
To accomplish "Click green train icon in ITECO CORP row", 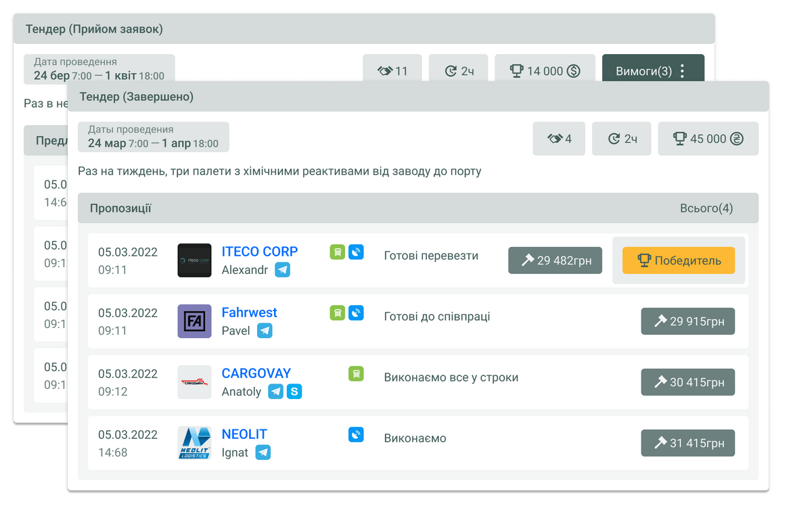I will point(337,252).
